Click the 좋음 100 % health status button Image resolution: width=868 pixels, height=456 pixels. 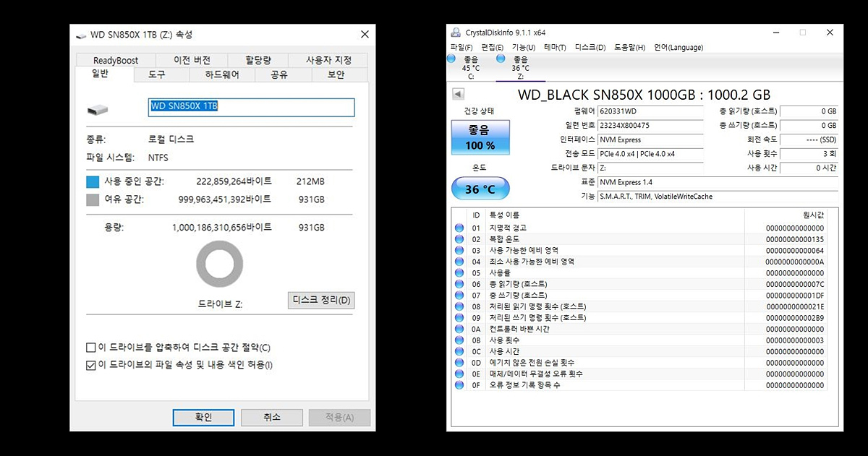point(480,137)
